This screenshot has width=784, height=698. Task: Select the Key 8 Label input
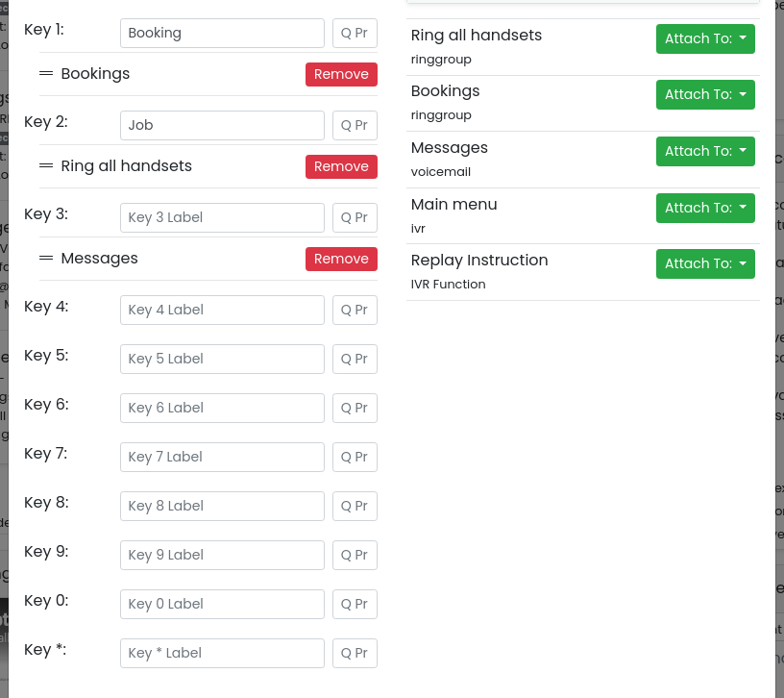[x=222, y=506]
